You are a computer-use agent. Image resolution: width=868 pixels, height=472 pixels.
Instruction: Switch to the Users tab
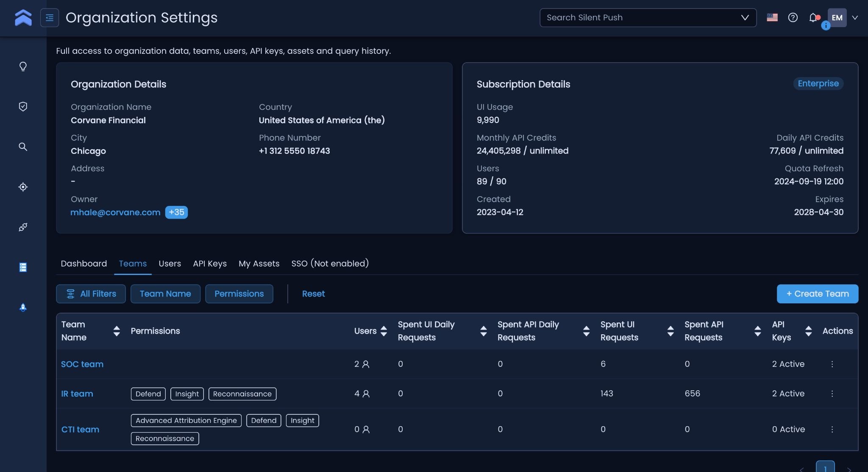point(170,264)
